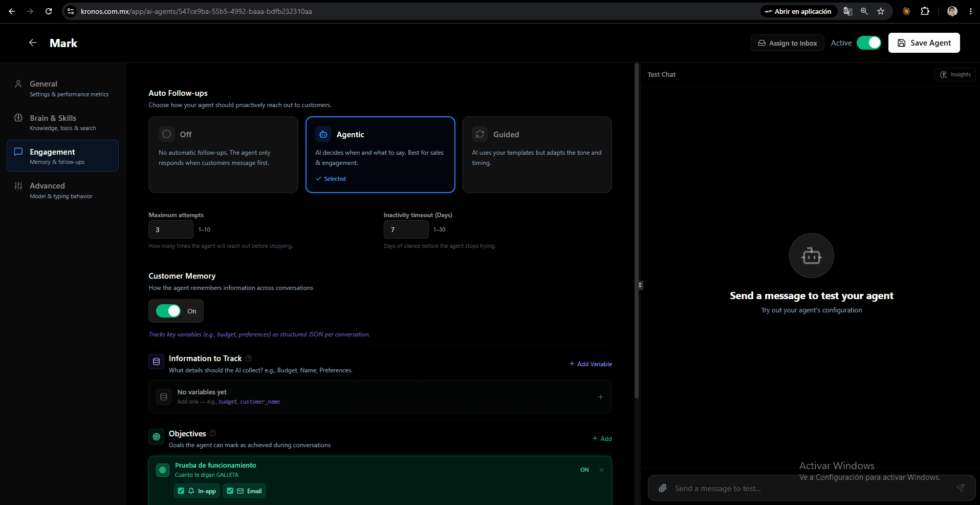Click the browser address bar URL
Viewport: 980px width, 505px height.
pyautogui.click(x=197, y=11)
